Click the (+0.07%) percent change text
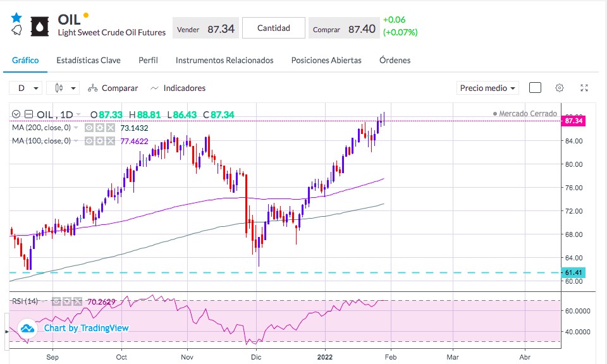This screenshot has width=607, height=364. point(400,32)
